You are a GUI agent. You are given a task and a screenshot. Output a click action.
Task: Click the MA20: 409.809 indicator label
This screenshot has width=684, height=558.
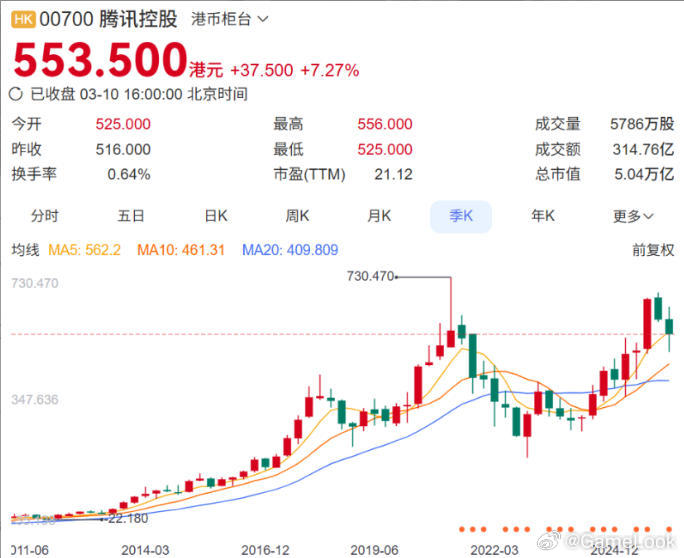[290, 250]
